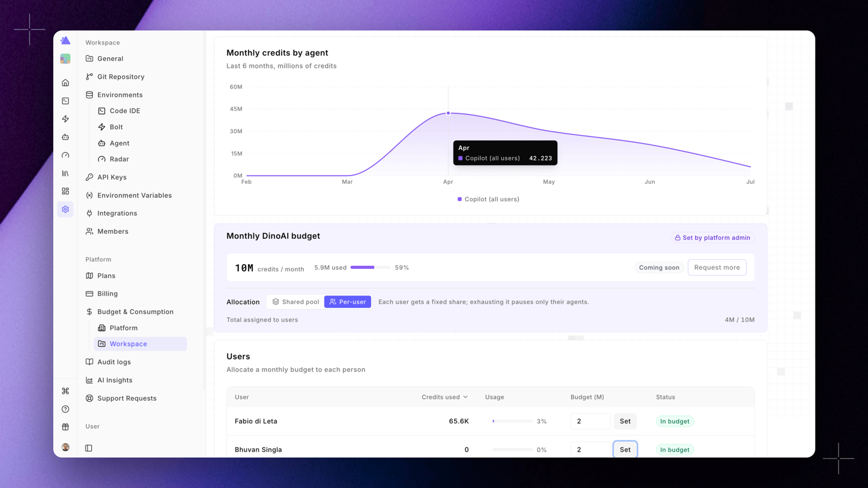Open the user avatar at rail bottom
868x488 pixels.
[66, 447]
